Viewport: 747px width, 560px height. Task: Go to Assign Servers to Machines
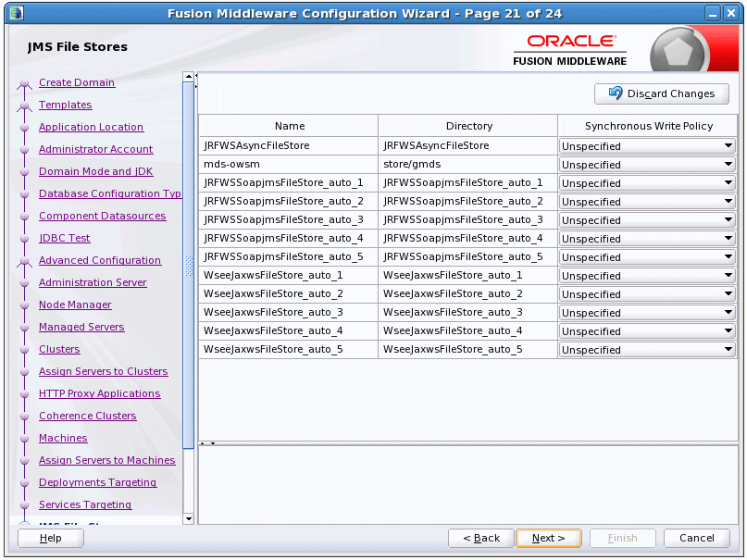click(x=107, y=460)
